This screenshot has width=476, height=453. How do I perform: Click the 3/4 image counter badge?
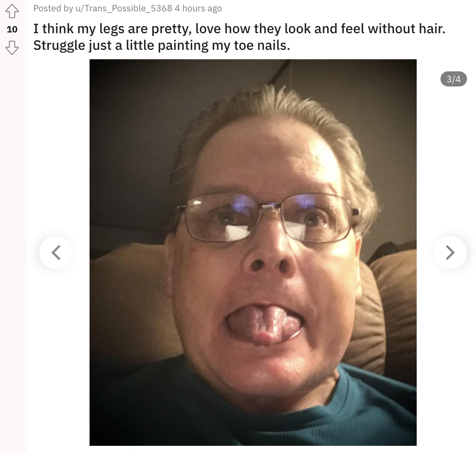pos(453,79)
